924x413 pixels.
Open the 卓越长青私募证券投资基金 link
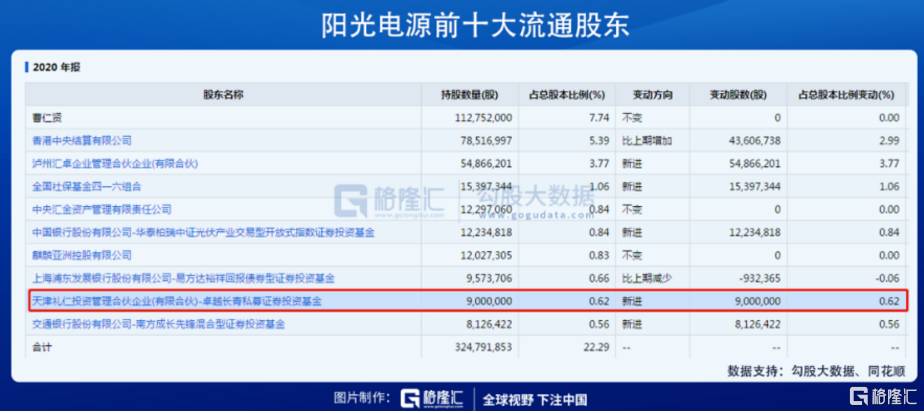tap(177, 301)
